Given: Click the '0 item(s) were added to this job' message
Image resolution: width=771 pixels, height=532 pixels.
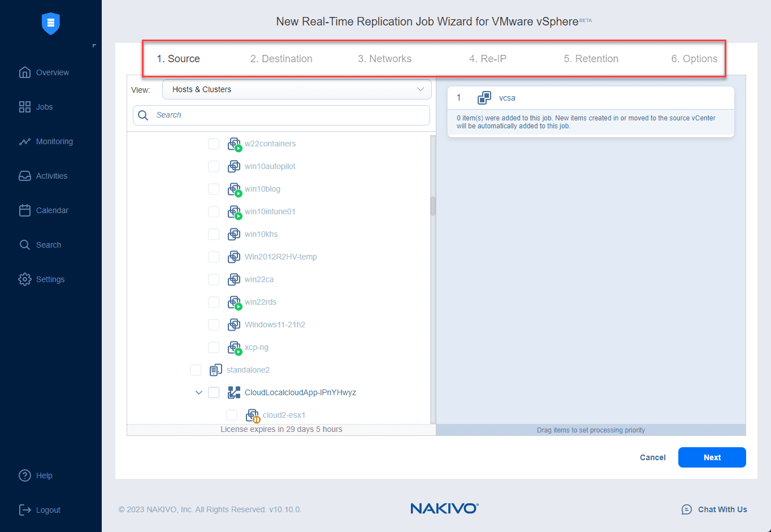Looking at the screenshot, I should [x=586, y=122].
